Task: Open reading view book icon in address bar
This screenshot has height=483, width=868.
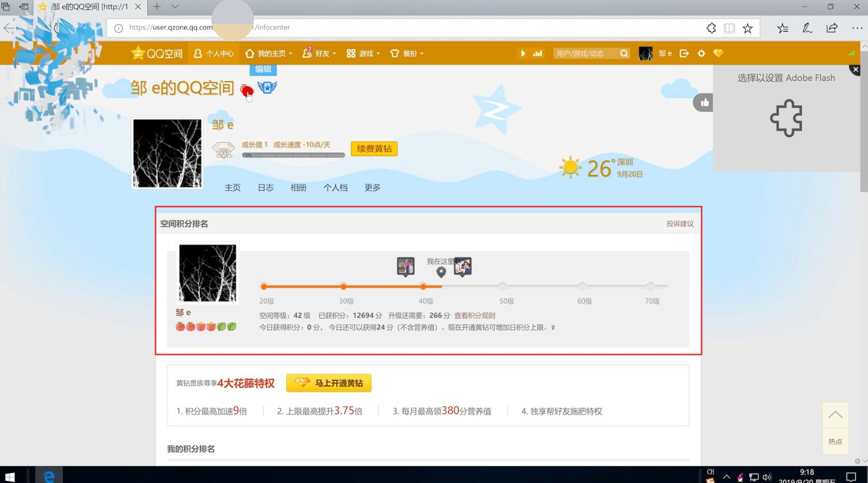Action: 729,28
